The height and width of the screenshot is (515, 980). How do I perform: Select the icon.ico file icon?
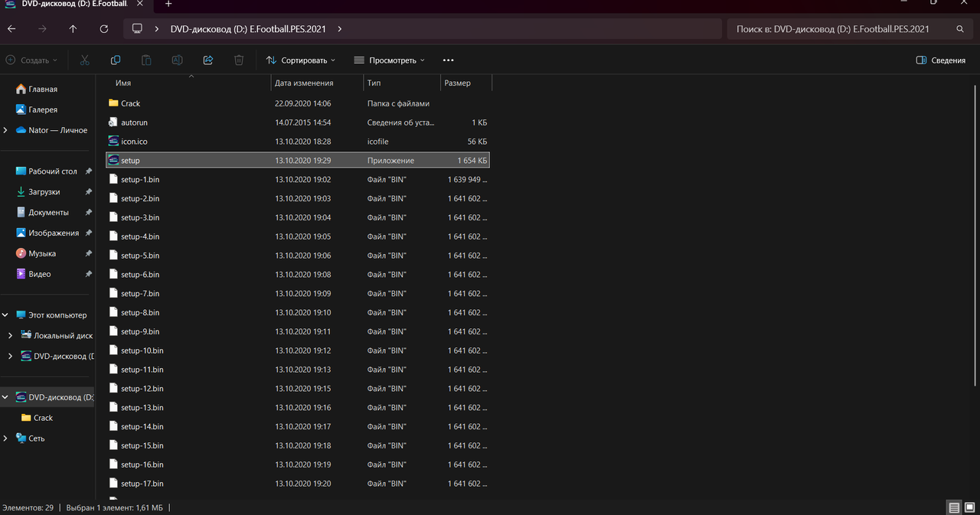pyautogui.click(x=113, y=141)
